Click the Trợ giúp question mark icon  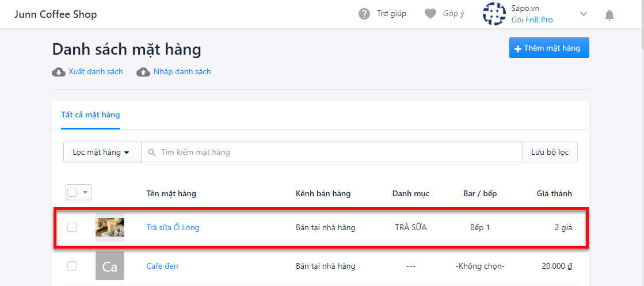(364, 14)
